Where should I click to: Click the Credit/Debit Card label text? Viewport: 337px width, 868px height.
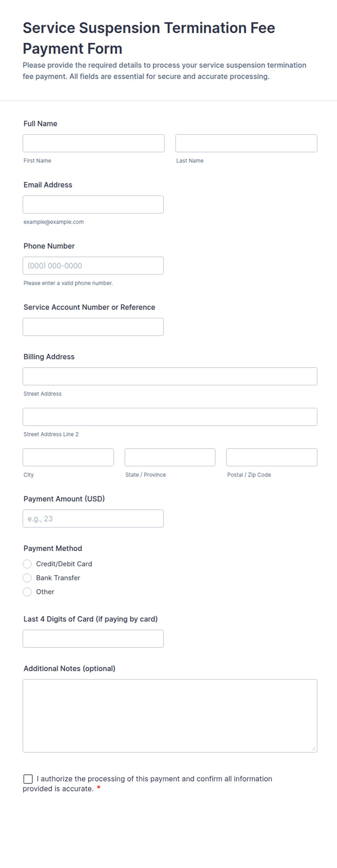coord(64,564)
